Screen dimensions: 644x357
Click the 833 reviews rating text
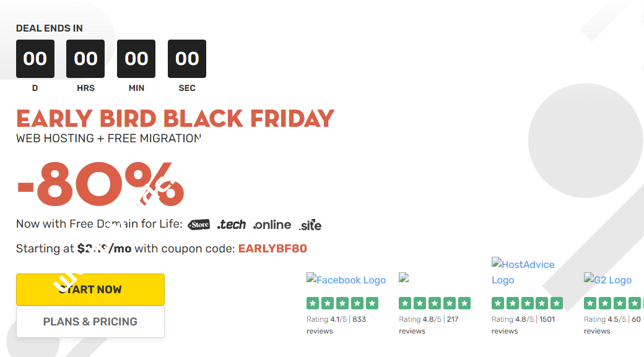336,325
